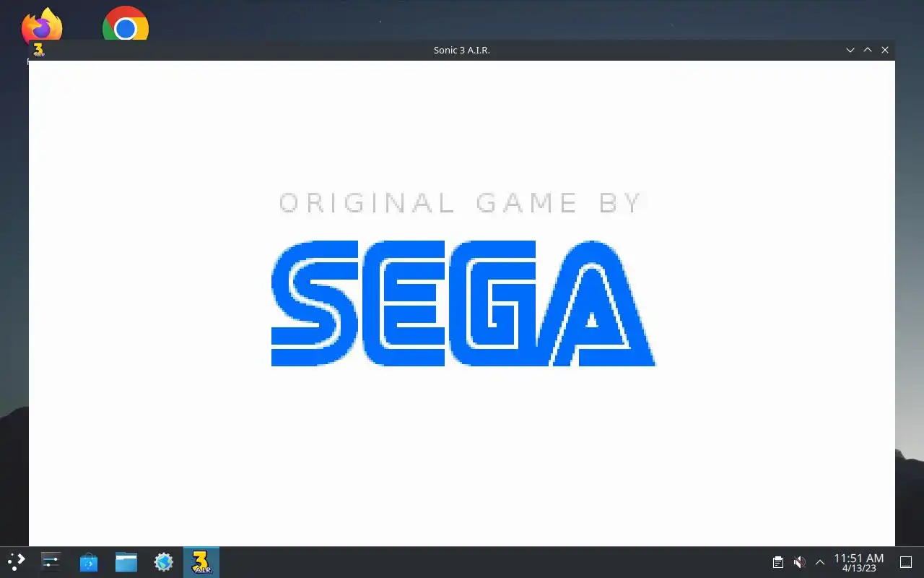The image size is (924, 578).
Task: Launch the Discover software store
Action: tap(89, 561)
